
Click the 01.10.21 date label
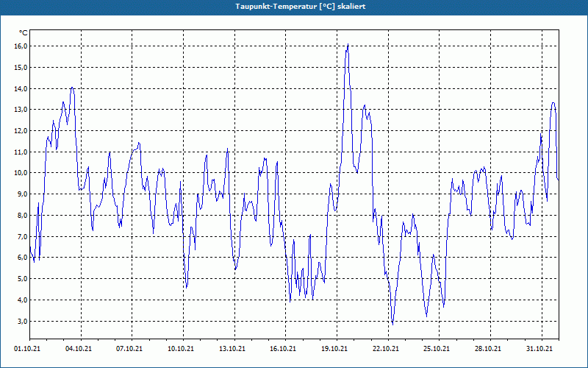tap(27, 349)
